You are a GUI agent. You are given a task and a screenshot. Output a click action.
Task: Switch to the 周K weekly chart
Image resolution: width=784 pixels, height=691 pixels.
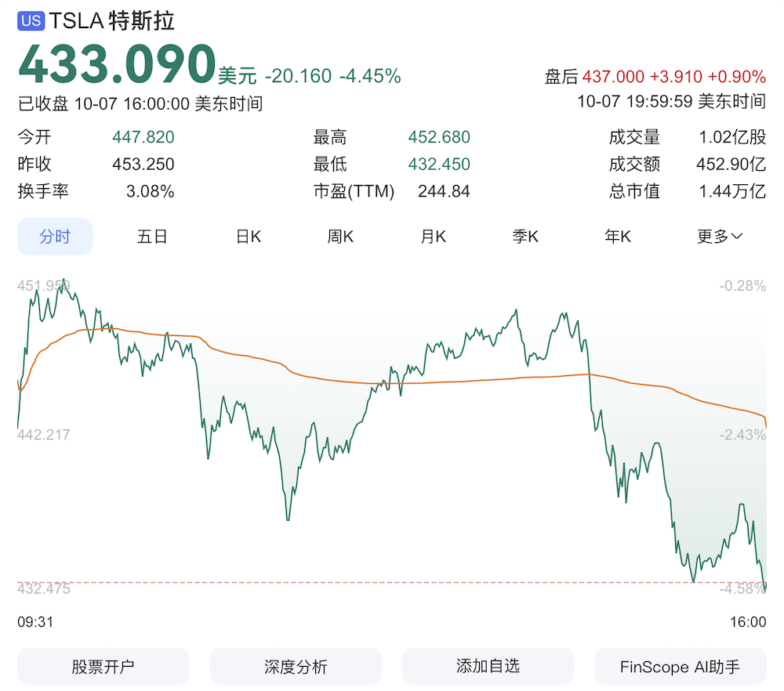tap(339, 237)
